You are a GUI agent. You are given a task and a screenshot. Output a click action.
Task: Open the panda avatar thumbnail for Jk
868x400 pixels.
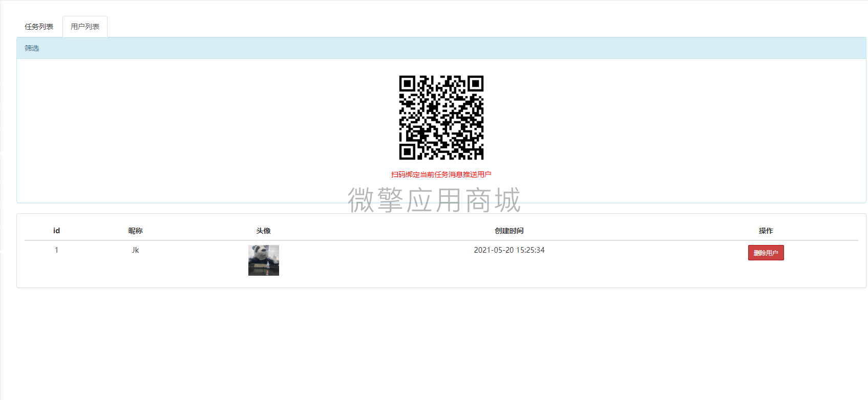coord(264,260)
